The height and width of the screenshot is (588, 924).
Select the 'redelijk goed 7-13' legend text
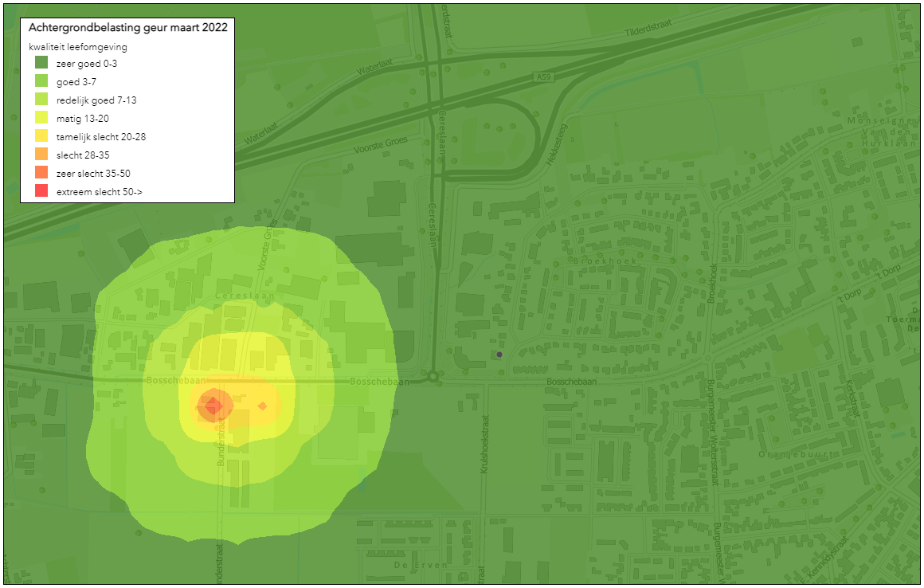(x=96, y=100)
